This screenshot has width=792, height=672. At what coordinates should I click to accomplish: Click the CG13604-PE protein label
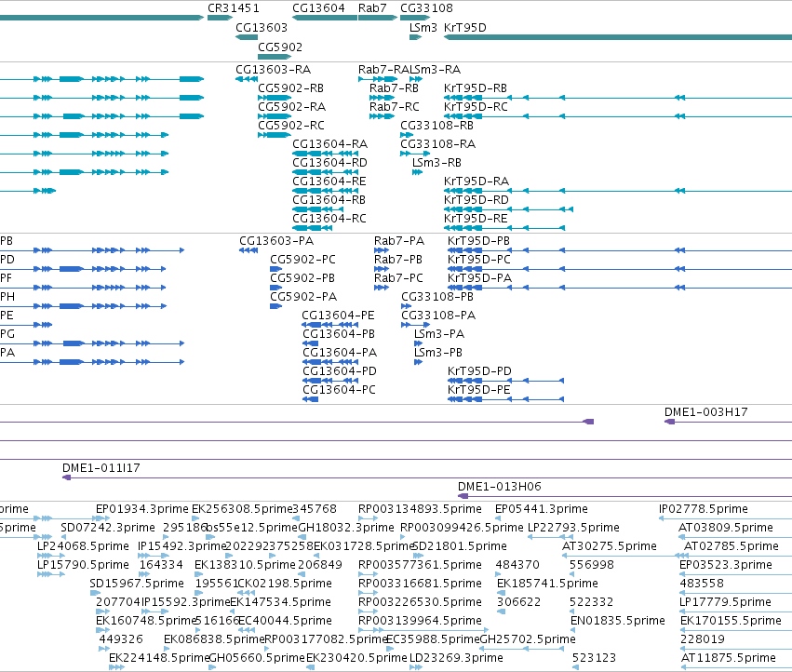[x=338, y=315]
